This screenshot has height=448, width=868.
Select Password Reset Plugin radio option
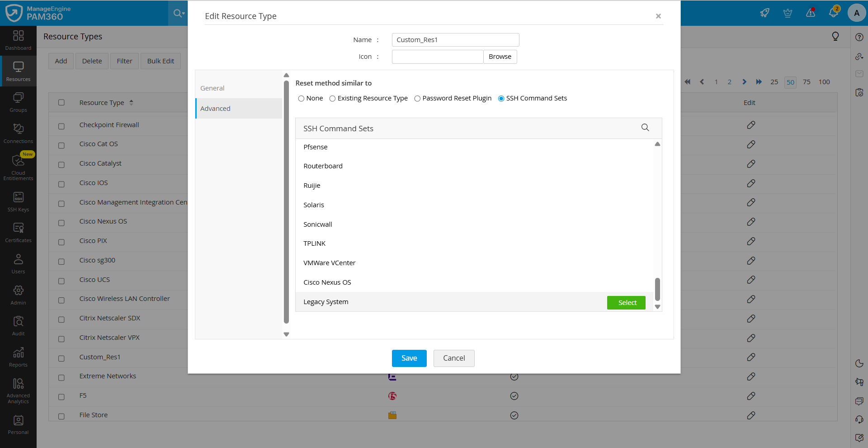click(417, 99)
